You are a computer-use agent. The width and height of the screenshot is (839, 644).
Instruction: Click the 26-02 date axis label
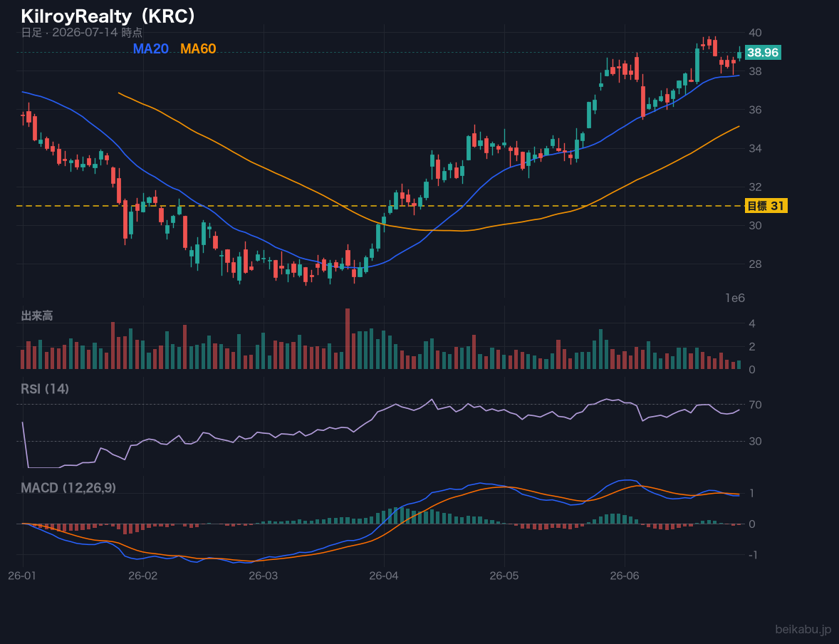(143, 576)
